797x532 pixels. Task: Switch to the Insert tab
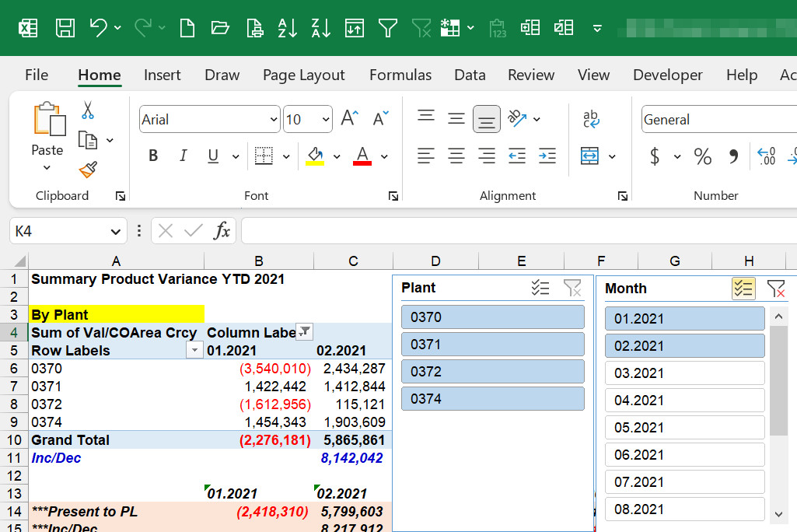point(163,75)
